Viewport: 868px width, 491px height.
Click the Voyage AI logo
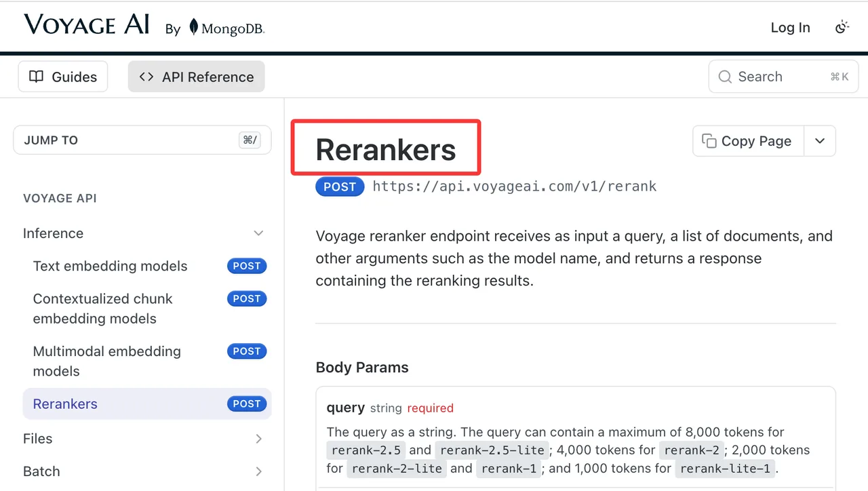[87, 24]
